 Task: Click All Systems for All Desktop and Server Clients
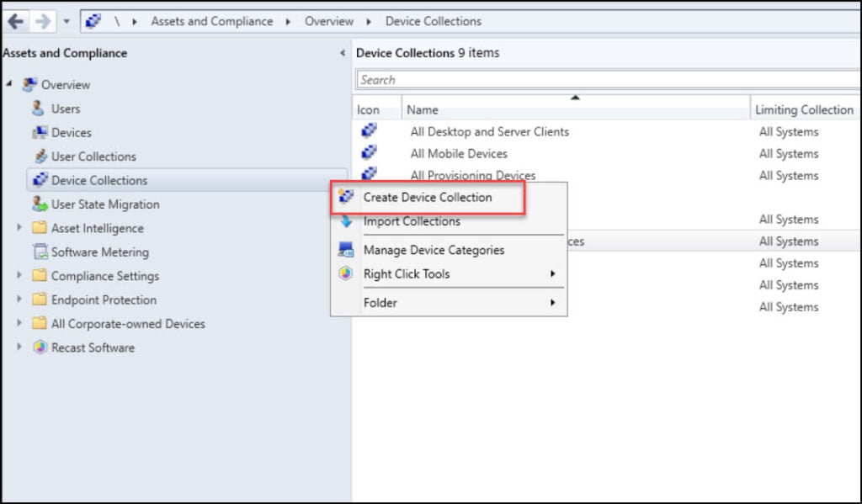[788, 132]
